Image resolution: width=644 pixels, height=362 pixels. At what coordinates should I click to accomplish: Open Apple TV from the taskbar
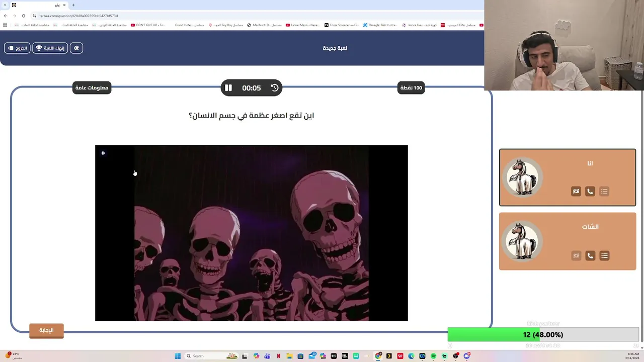(x=334, y=356)
